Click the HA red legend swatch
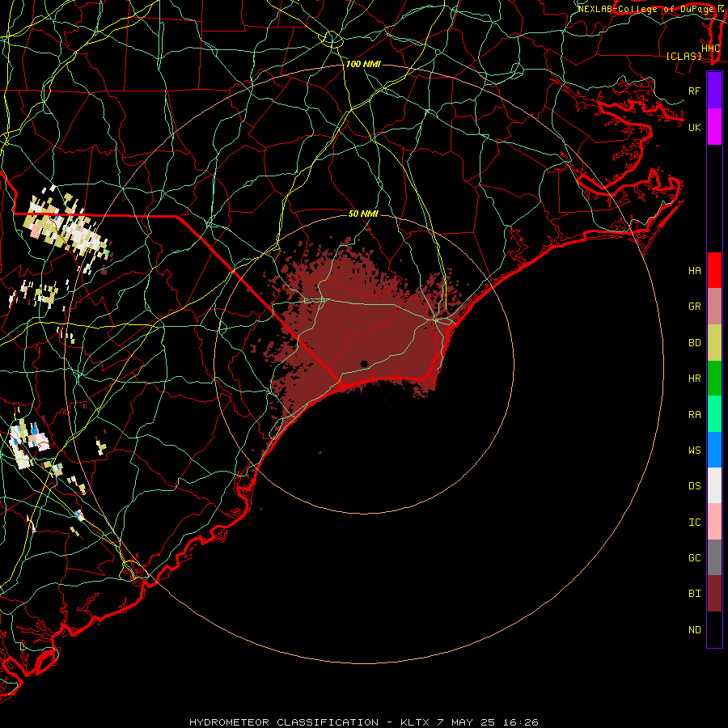This screenshot has width=728, height=728. [714, 270]
